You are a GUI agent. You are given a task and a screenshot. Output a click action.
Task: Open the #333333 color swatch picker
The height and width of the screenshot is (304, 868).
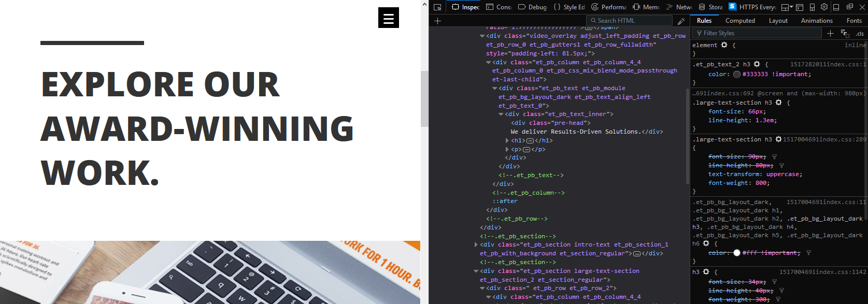(x=737, y=75)
